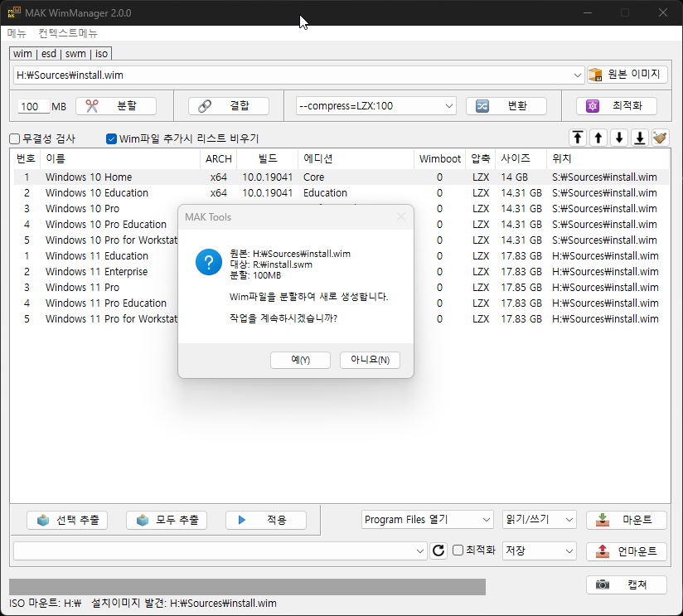This screenshot has height=616, width=683.
Task: Move selected item to bottom of list
Action: coord(640,138)
